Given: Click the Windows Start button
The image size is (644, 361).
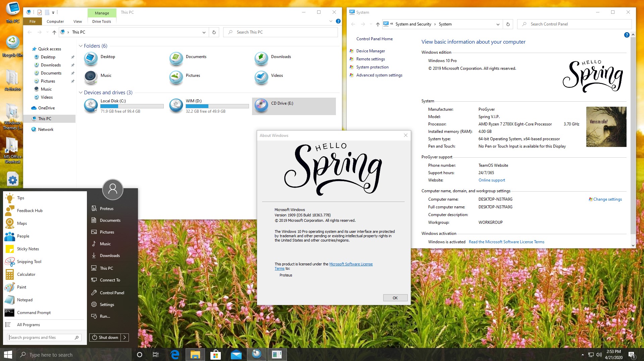Looking at the screenshot, I should pos(8,355).
